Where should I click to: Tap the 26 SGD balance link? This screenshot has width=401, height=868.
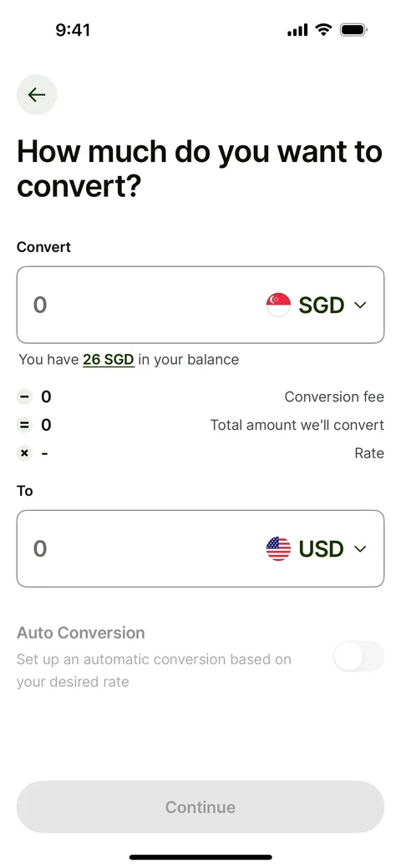tap(109, 360)
